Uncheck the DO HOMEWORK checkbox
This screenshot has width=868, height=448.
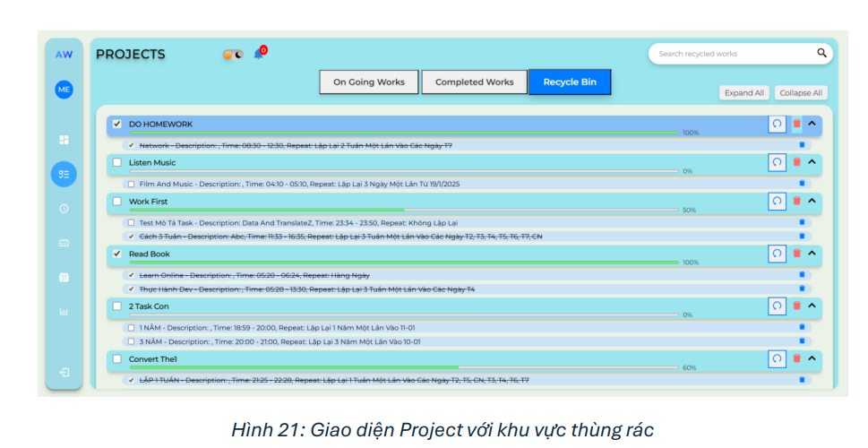coord(116,124)
